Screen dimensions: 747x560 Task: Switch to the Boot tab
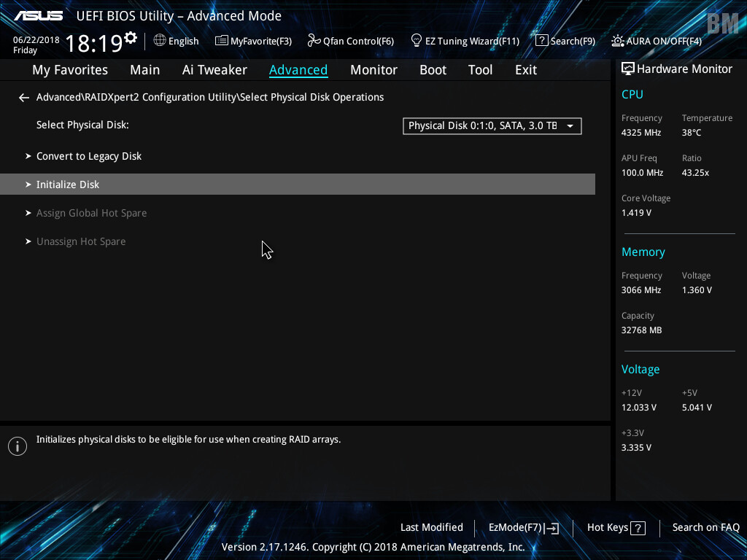[x=433, y=69]
